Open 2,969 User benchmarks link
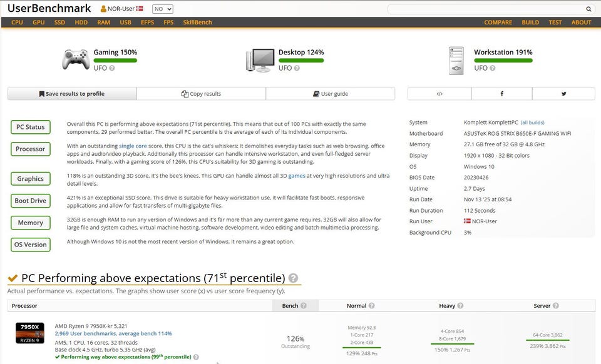 tap(113, 334)
